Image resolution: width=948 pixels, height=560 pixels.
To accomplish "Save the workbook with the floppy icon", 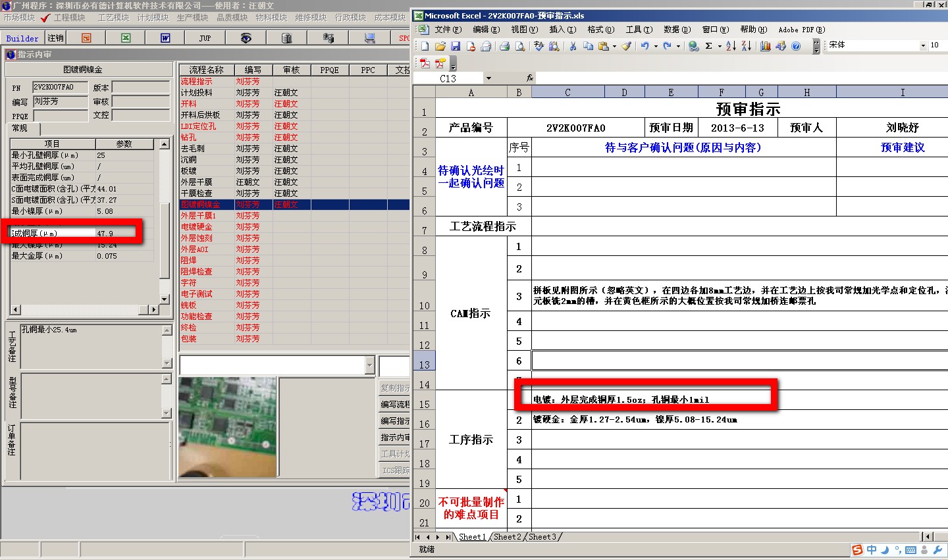I will point(455,46).
